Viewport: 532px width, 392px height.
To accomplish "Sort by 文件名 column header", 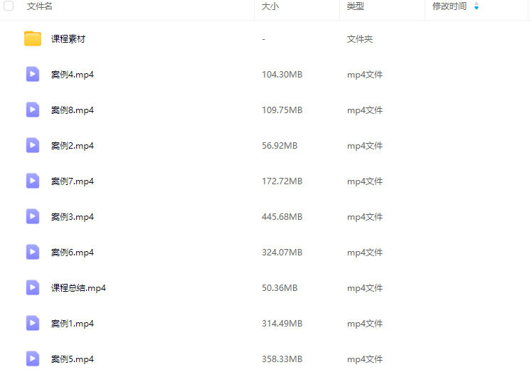I will [40, 6].
